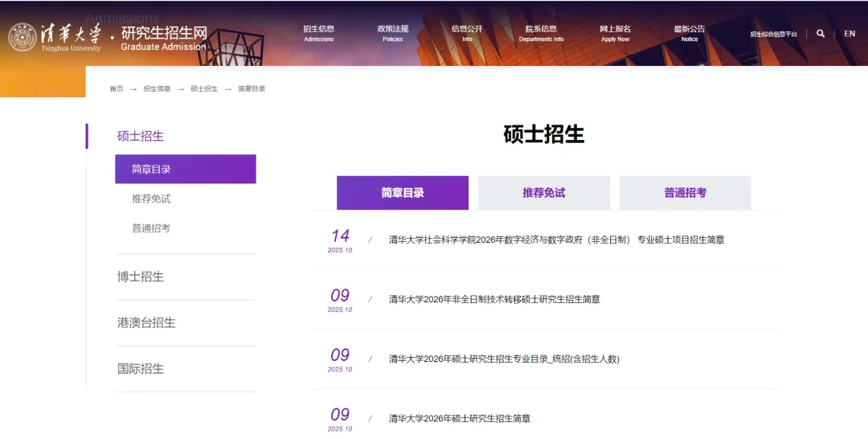Open the 政策法规 Policies menu
The width and height of the screenshot is (868, 439).
pos(393,33)
